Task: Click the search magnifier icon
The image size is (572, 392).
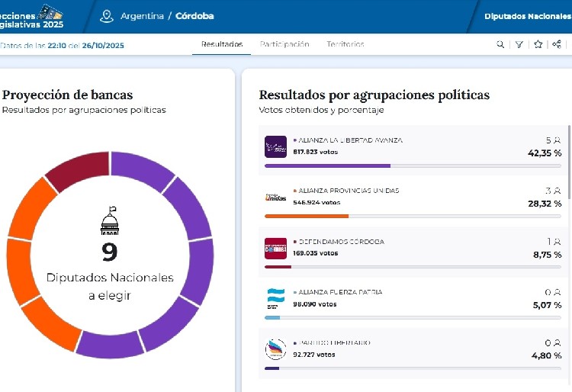Action: pos(500,44)
